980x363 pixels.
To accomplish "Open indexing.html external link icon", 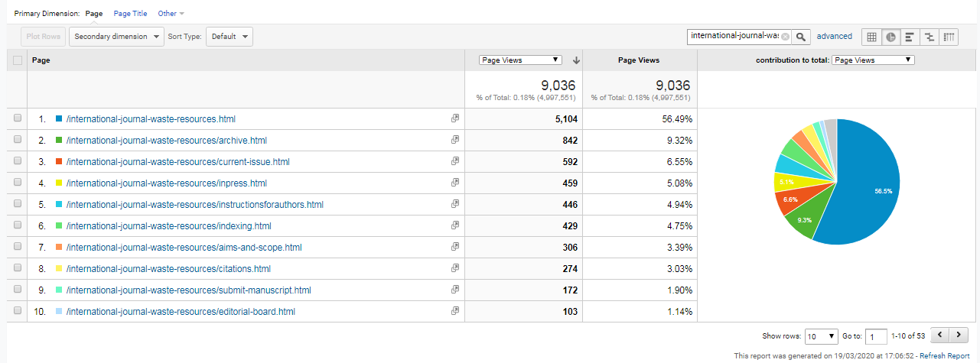I will coord(455,225).
